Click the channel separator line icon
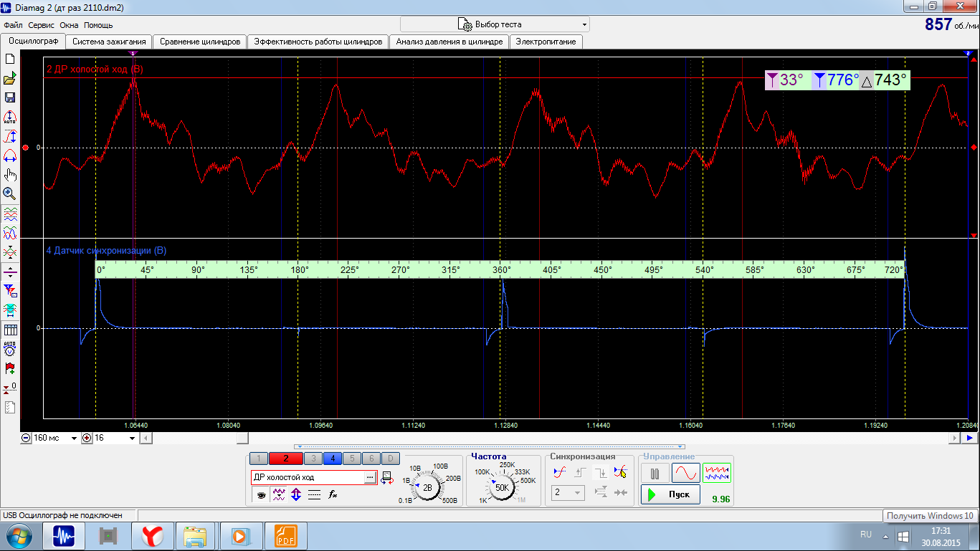The image size is (980, 551). [x=10, y=272]
